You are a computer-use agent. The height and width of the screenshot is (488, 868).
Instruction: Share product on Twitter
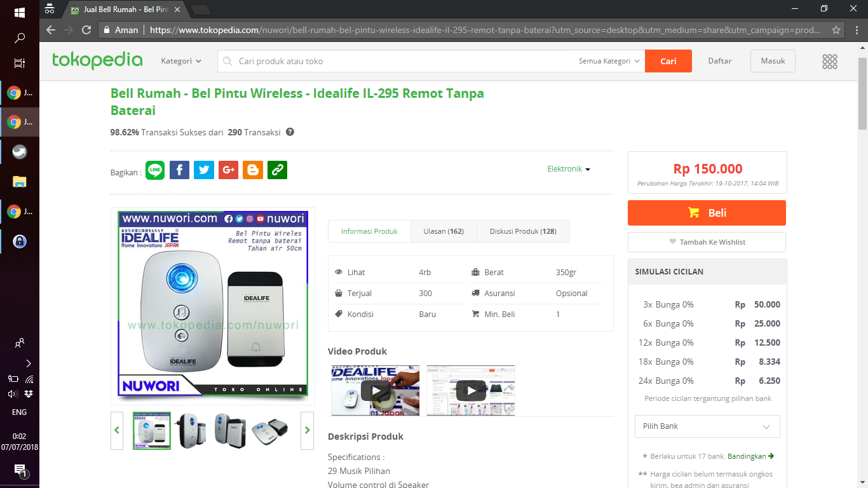click(204, 170)
